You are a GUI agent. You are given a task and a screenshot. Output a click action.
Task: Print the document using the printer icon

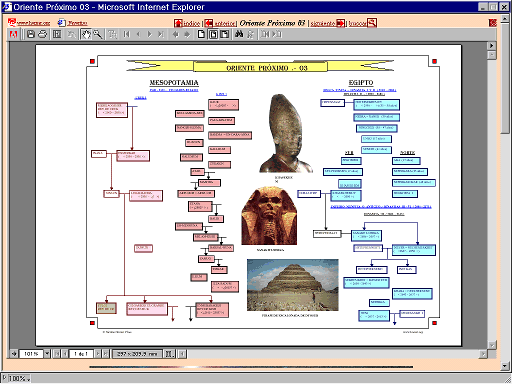[x=42, y=34]
